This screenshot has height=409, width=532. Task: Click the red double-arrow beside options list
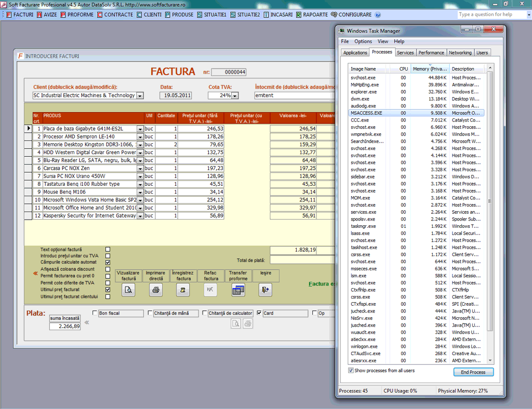pyautogui.click(x=35, y=273)
